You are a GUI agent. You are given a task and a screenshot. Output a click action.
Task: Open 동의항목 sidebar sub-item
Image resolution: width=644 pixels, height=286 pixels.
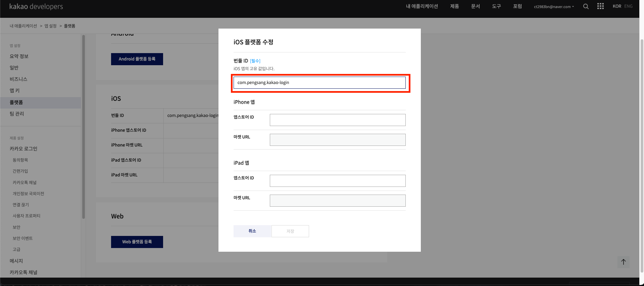click(20, 160)
